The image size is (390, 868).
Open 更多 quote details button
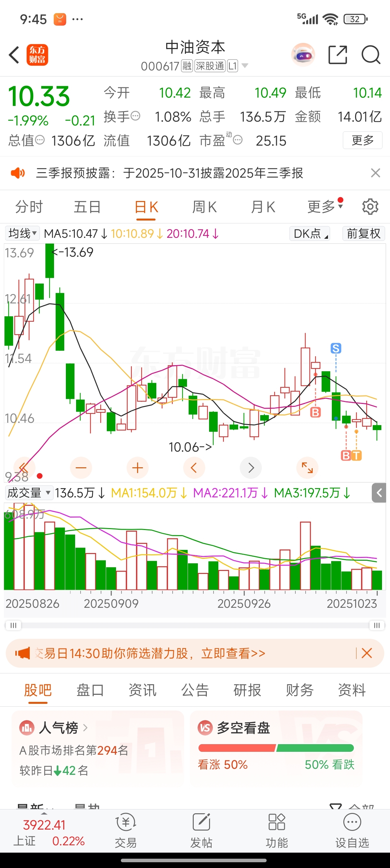[x=363, y=140]
